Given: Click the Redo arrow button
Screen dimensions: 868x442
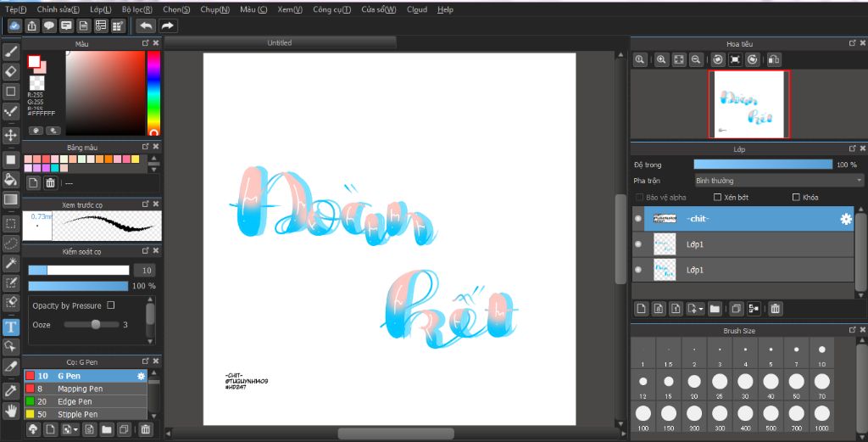Looking at the screenshot, I should point(167,25).
